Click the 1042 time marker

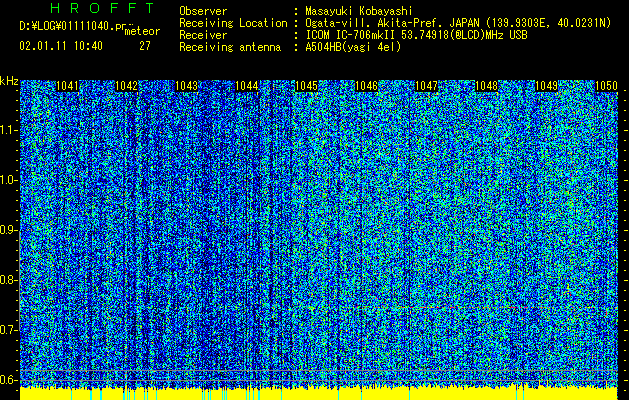[x=126, y=86]
